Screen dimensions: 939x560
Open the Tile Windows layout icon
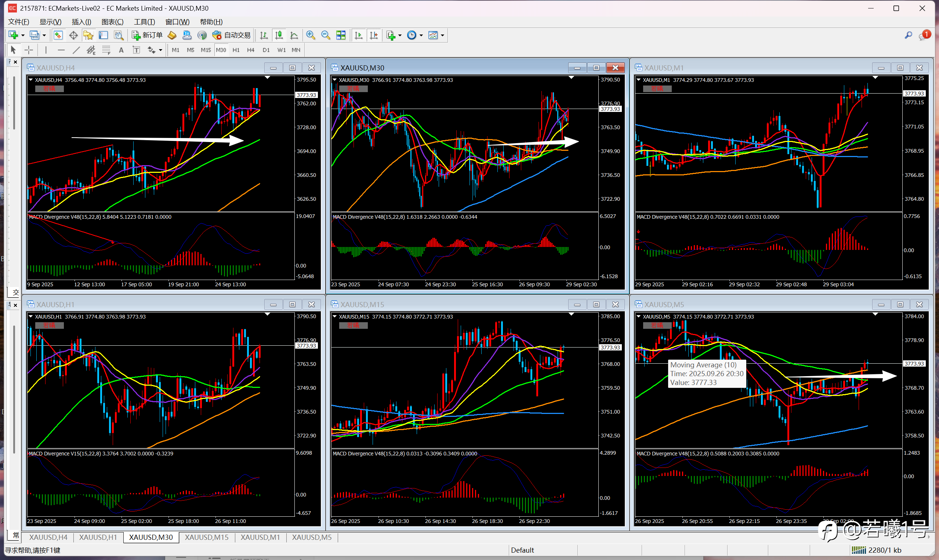tap(341, 35)
